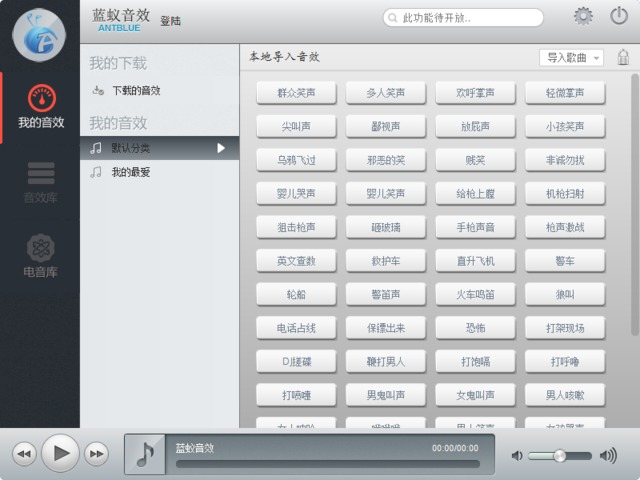Skip to the previous track
The height and width of the screenshot is (480, 640).
click(24, 454)
